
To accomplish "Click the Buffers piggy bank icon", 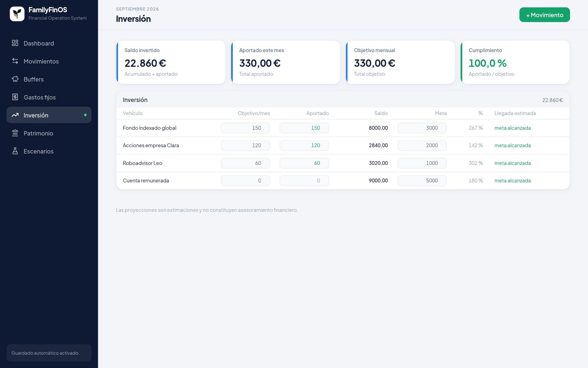I will [15, 79].
